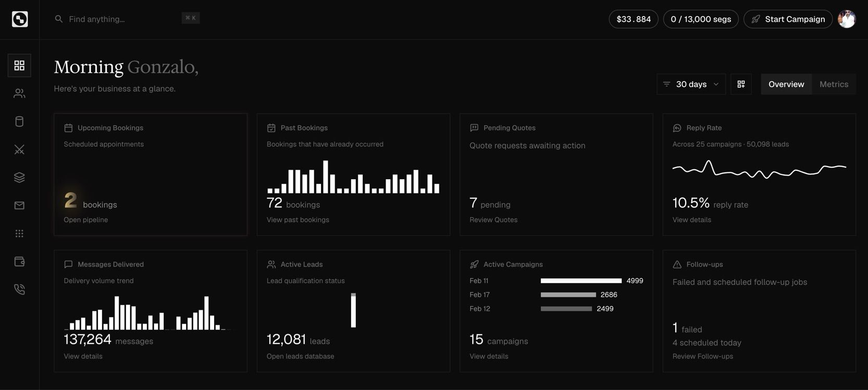Open the crossed tools icon in sidebar
This screenshot has height=390, width=868.
pyautogui.click(x=19, y=150)
